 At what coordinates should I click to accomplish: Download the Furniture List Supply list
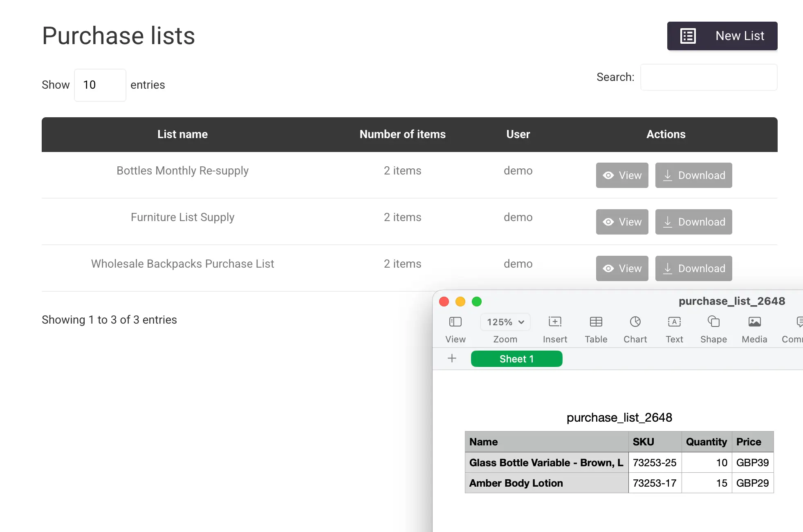pyautogui.click(x=693, y=222)
